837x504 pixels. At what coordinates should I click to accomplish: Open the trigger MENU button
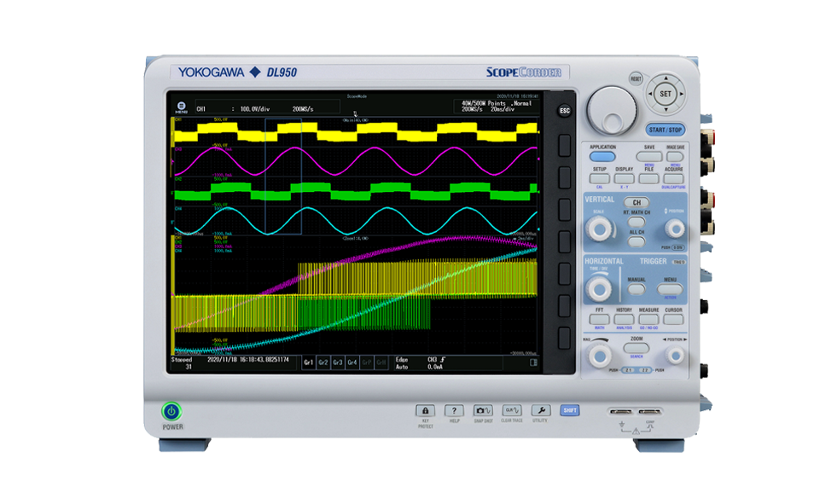pyautogui.click(x=671, y=290)
